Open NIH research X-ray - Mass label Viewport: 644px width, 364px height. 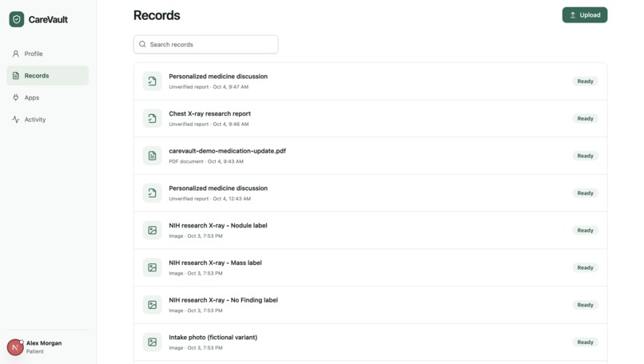pos(370,267)
